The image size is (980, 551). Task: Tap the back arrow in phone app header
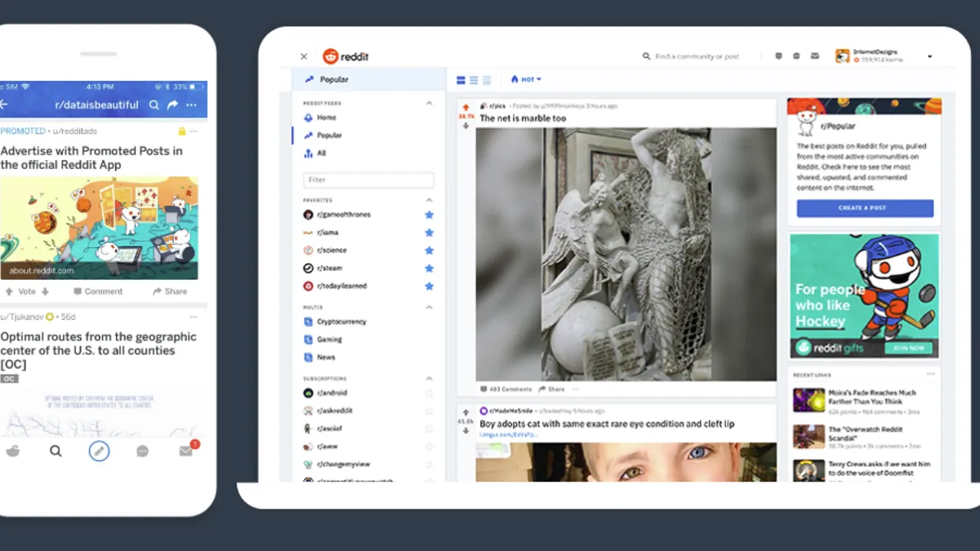[4, 104]
